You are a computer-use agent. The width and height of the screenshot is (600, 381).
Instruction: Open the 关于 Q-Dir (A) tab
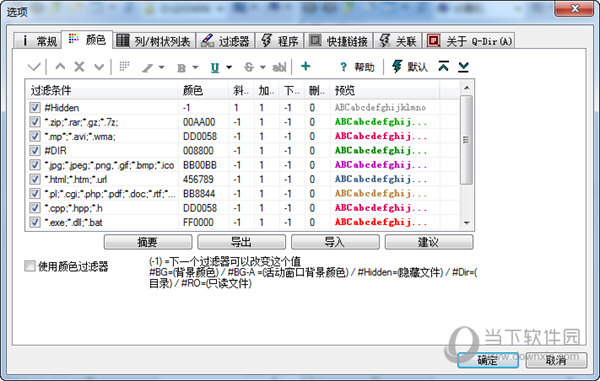(x=469, y=41)
